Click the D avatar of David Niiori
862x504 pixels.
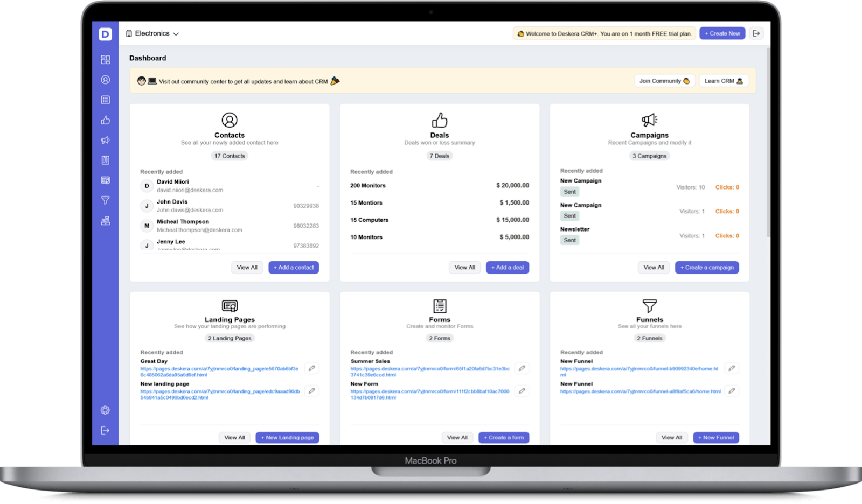[147, 186]
